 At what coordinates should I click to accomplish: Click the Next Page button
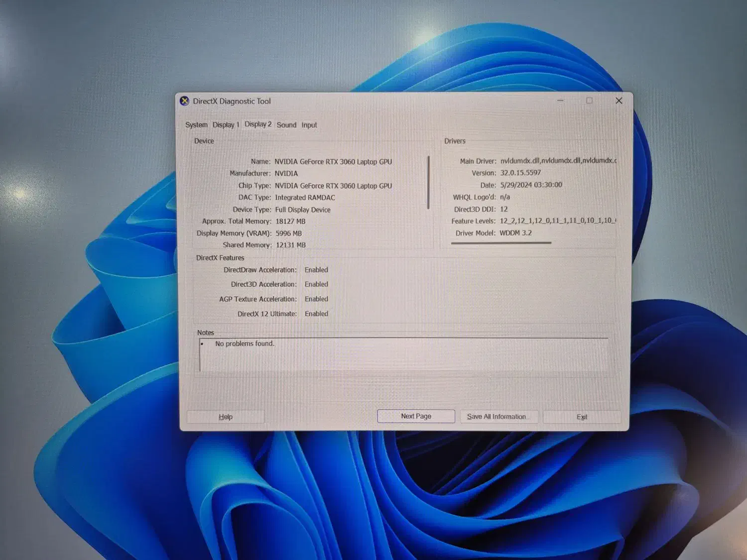pos(416,416)
